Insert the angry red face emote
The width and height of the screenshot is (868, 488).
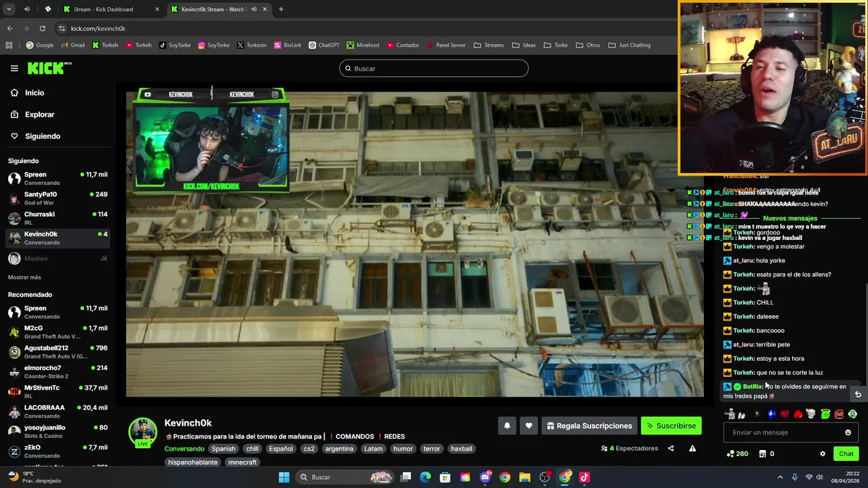[x=839, y=414]
